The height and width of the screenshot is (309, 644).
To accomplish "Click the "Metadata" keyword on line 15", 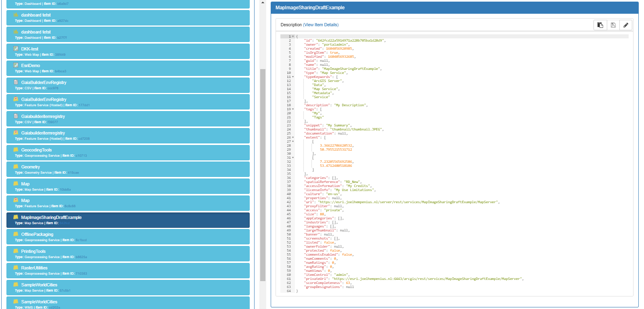I will click(323, 93).
